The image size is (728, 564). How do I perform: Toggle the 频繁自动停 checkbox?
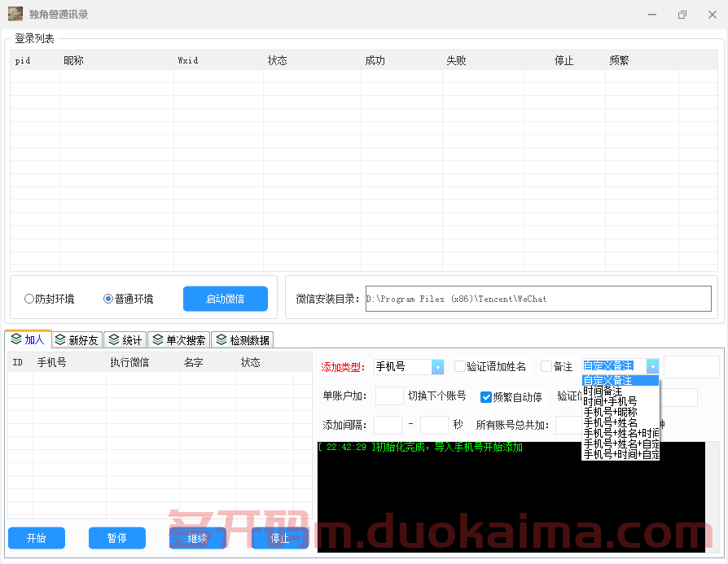[485, 397]
